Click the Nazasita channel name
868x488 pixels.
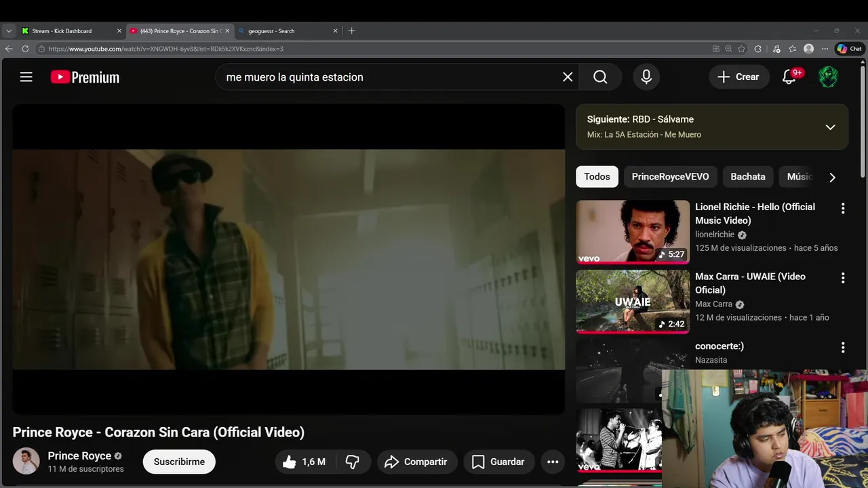click(x=711, y=360)
